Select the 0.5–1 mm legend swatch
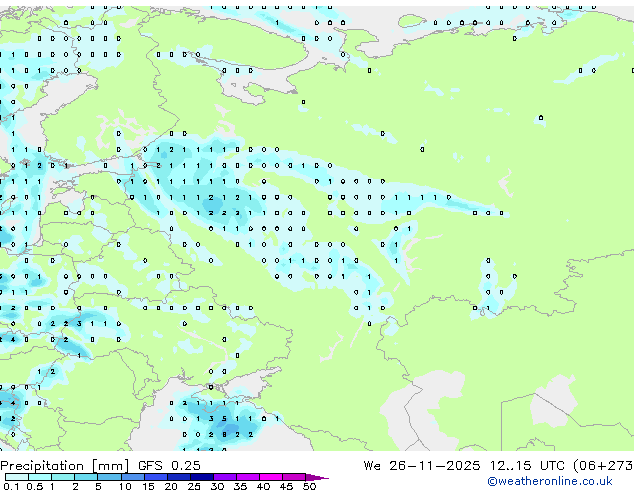Screen dimensions: 634x490 click(x=40, y=477)
